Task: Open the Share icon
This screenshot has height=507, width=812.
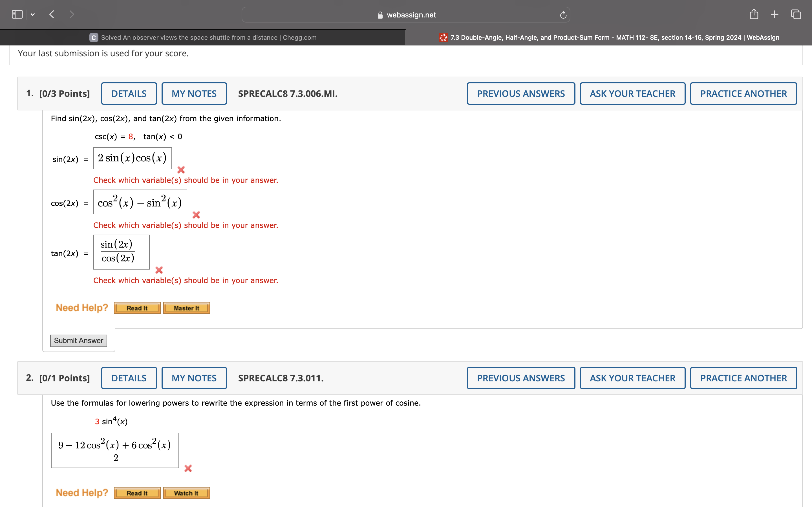Action: (x=754, y=14)
